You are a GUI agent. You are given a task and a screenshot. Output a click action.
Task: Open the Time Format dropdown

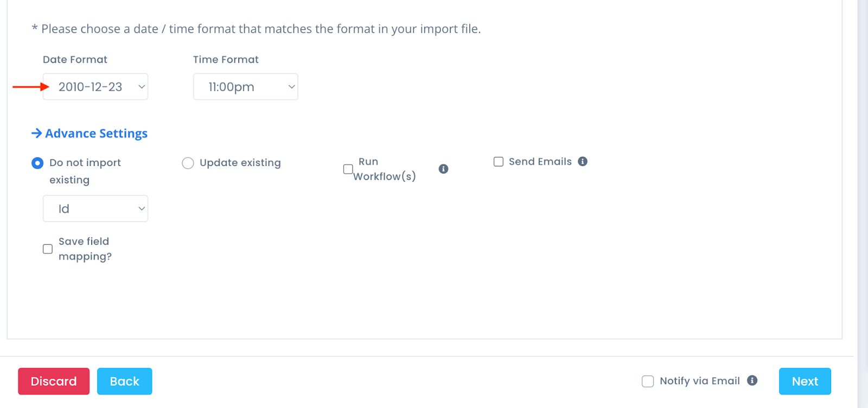[x=246, y=87]
